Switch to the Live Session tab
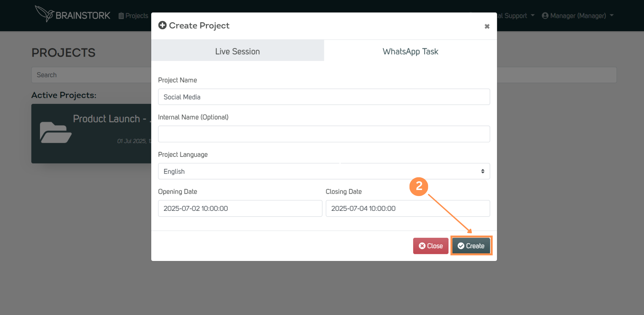The width and height of the screenshot is (644, 315). click(237, 51)
